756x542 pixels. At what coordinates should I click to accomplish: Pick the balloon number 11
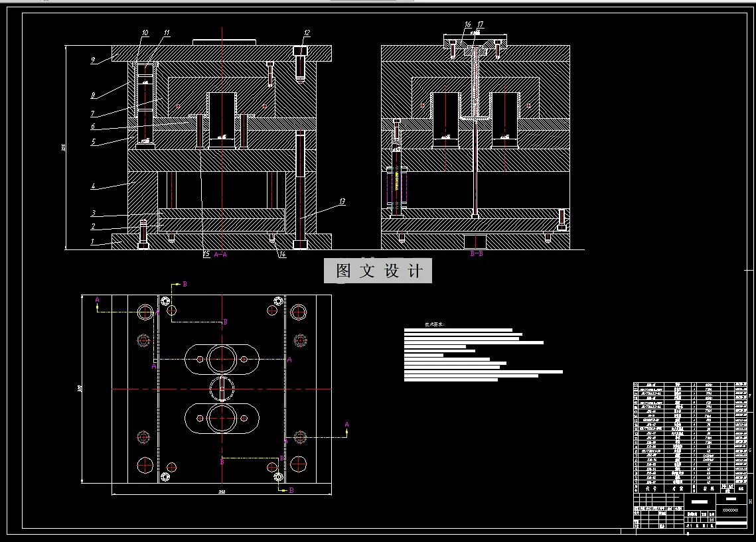(x=167, y=33)
